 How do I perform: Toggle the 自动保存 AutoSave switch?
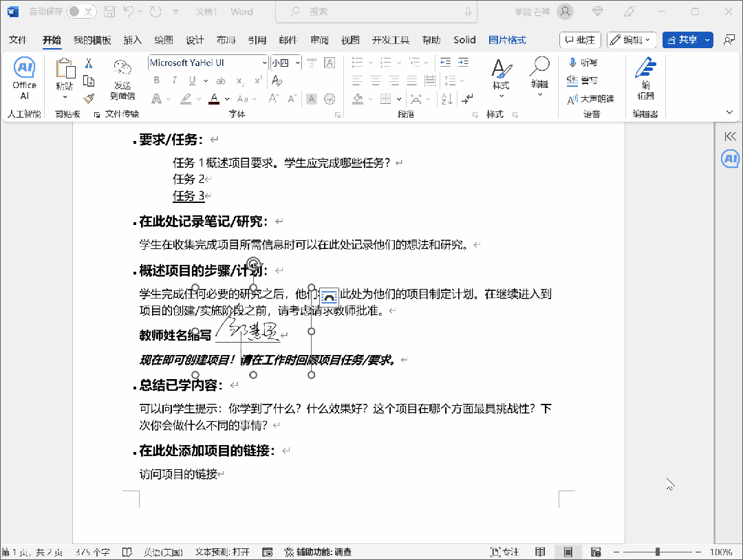pyautogui.click(x=81, y=12)
